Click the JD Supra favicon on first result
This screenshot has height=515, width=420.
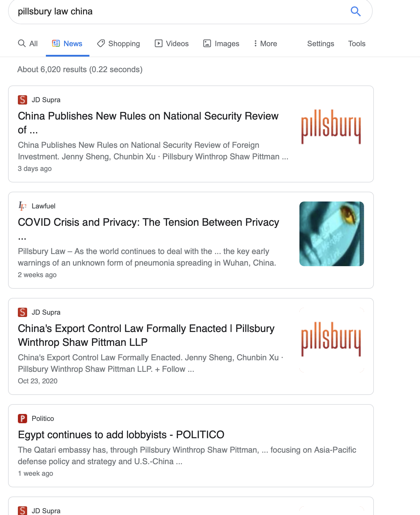(22, 100)
